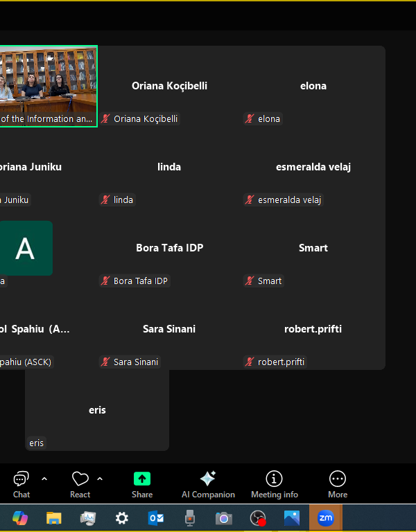Open the Chat panel
This screenshot has height=532, width=416.
[x=21, y=484]
